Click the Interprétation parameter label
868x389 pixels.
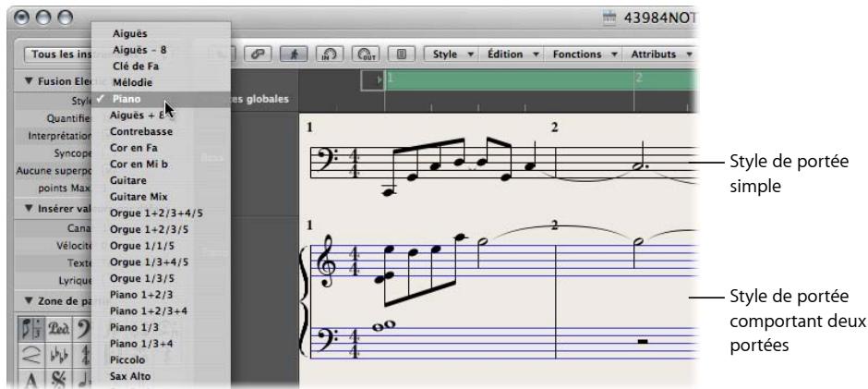click(x=60, y=136)
